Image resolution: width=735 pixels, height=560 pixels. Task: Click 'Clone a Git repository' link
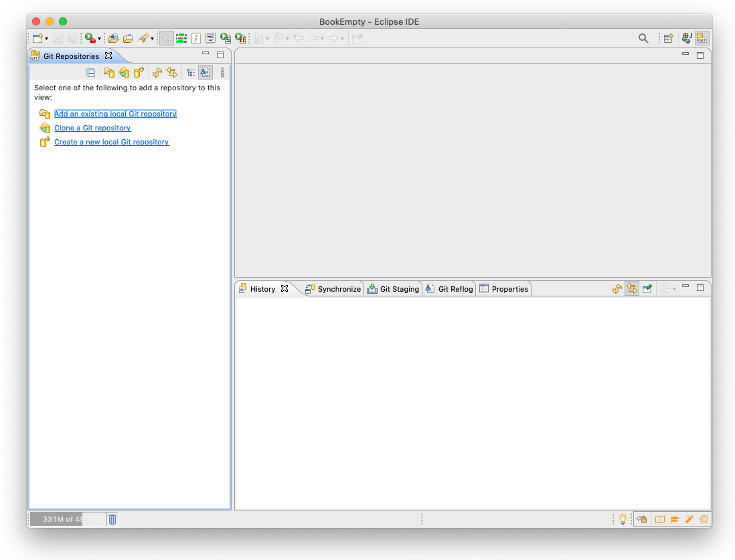[x=92, y=128]
